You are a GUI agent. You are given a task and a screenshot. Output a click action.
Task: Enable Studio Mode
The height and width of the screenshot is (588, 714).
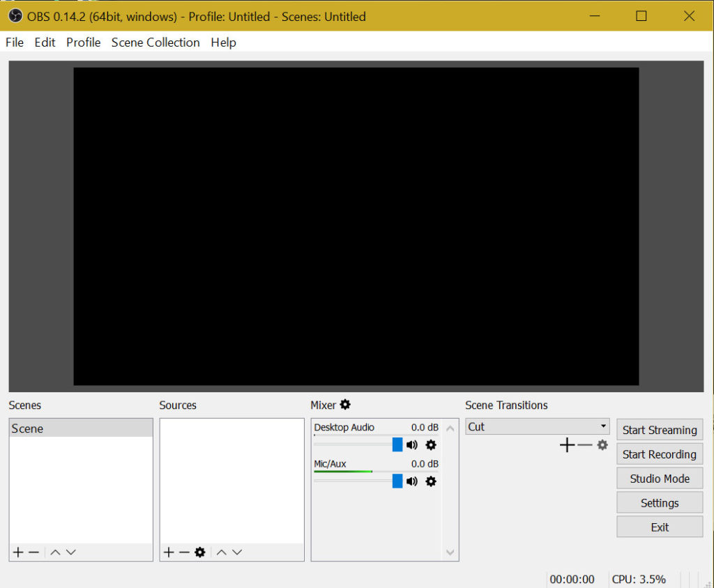(x=660, y=479)
